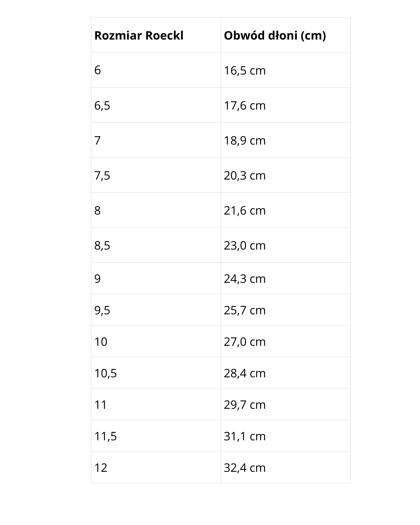The image size is (420, 525).
Task: Select the 25,7 cm value
Action: [245, 310]
